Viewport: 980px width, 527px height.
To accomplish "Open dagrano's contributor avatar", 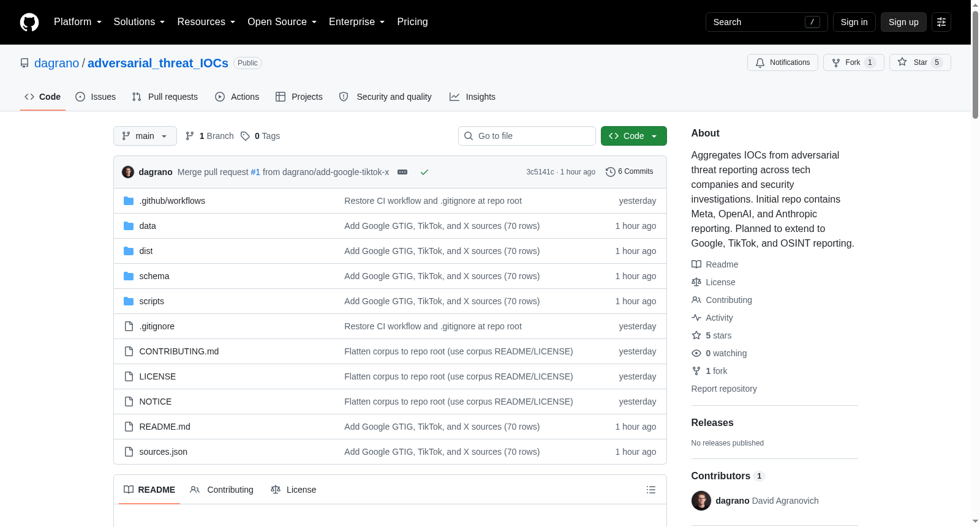I will 701,501.
